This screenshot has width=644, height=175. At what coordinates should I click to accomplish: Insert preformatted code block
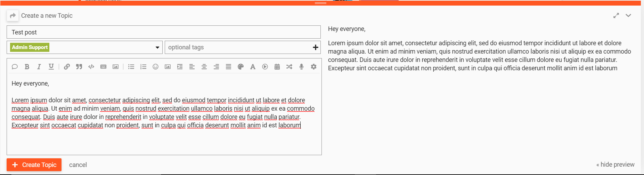click(91, 67)
